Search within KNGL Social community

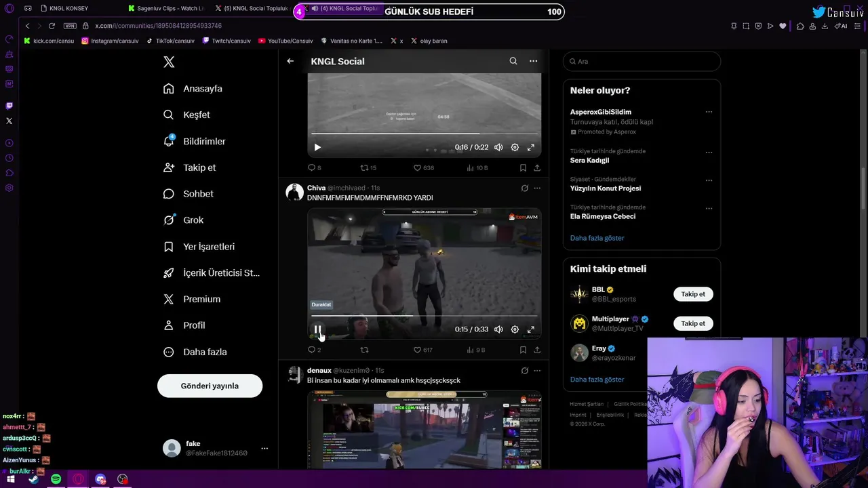click(x=513, y=61)
